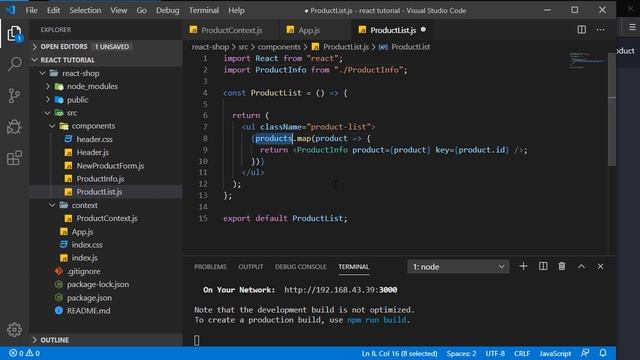This screenshot has height=360, width=640.
Task: Open header.css in the explorer
Action: (x=94, y=139)
